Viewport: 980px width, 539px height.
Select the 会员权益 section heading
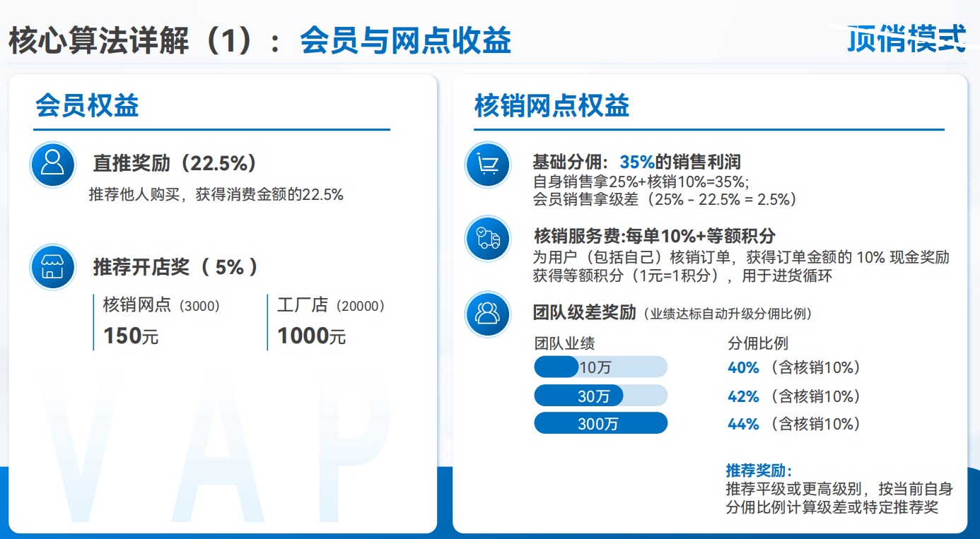[87, 106]
